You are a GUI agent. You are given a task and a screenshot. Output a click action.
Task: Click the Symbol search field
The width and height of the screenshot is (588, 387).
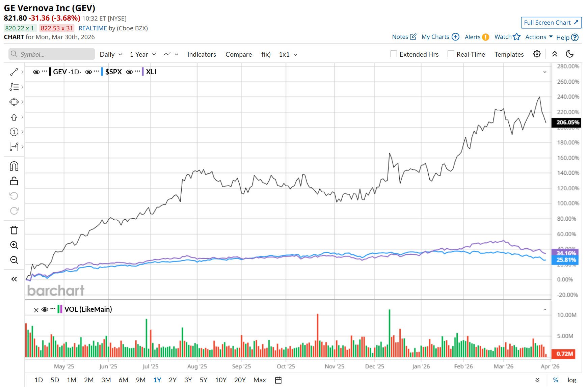click(x=52, y=54)
